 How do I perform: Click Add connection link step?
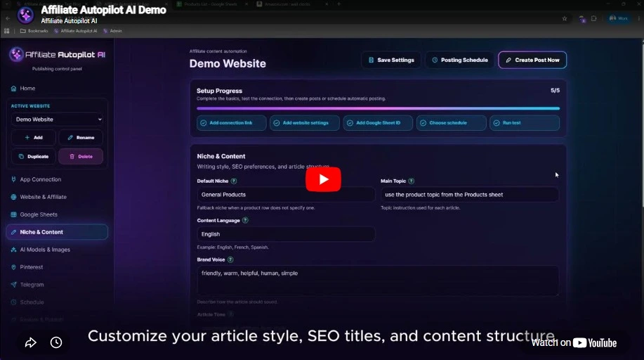click(x=231, y=123)
